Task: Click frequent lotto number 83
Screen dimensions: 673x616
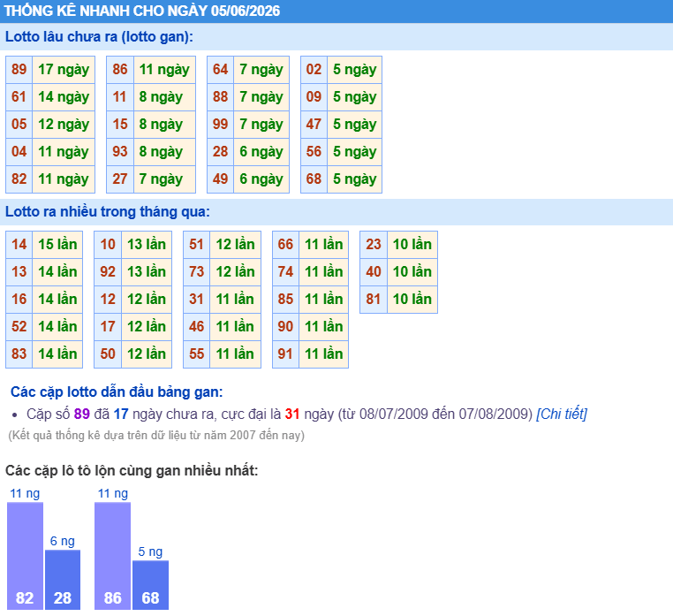Action: (19, 354)
